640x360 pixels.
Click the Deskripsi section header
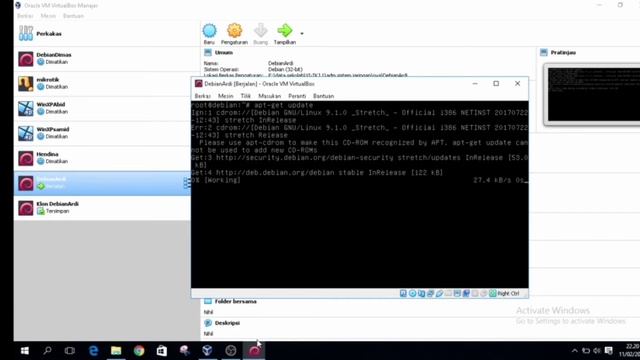227,323
